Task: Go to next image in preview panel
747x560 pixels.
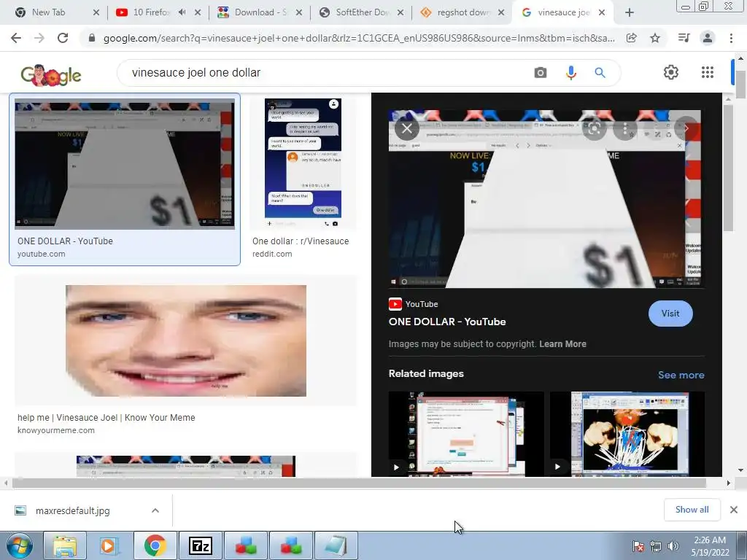Action: coord(686,128)
